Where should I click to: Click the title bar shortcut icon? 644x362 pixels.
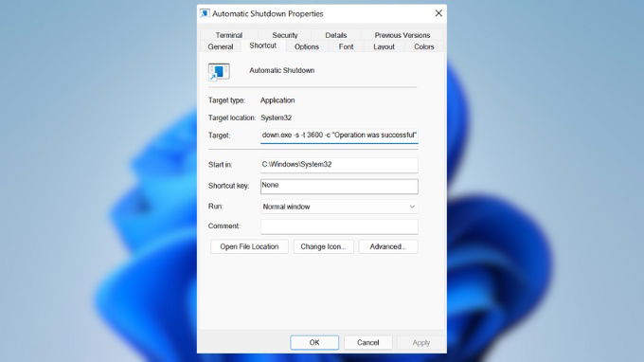[x=205, y=13]
